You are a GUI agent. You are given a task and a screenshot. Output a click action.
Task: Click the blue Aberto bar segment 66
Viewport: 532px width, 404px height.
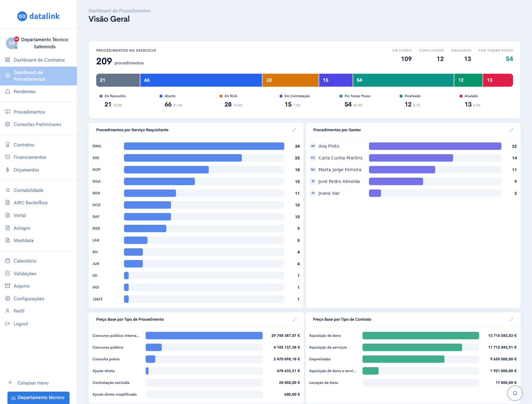click(x=201, y=80)
